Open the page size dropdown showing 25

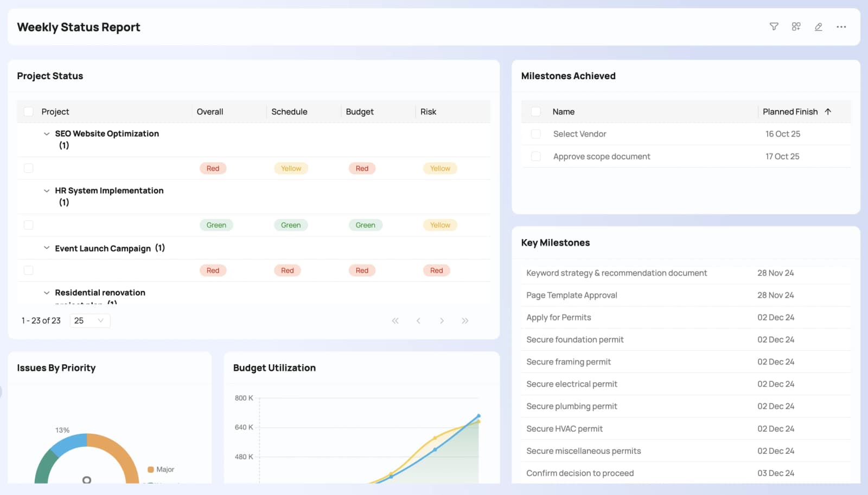90,321
